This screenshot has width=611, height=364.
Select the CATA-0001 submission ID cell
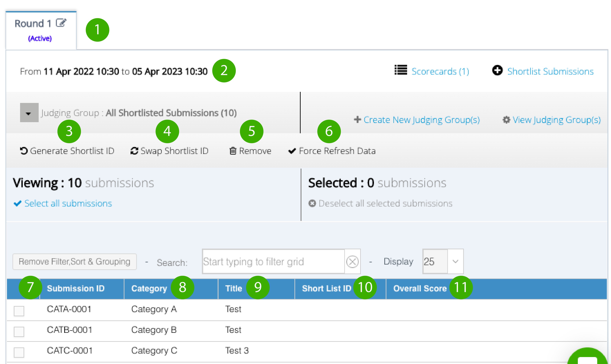click(69, 309)
